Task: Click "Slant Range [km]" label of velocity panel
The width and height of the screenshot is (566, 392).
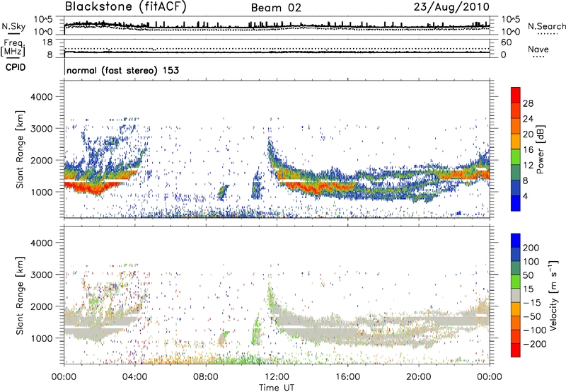Action: (20, 296)
